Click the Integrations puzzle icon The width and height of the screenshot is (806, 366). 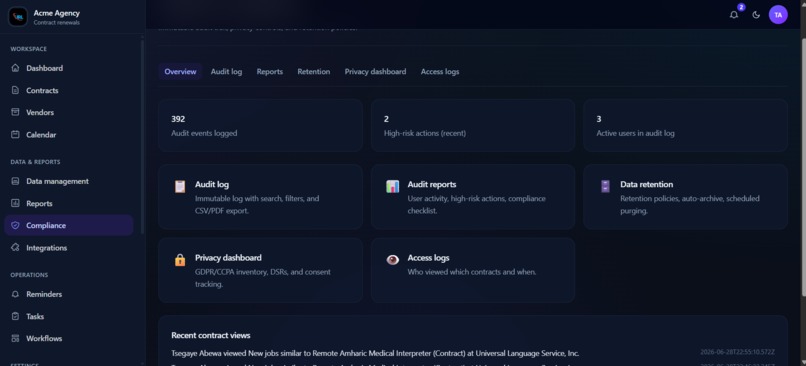click(15, 248)
